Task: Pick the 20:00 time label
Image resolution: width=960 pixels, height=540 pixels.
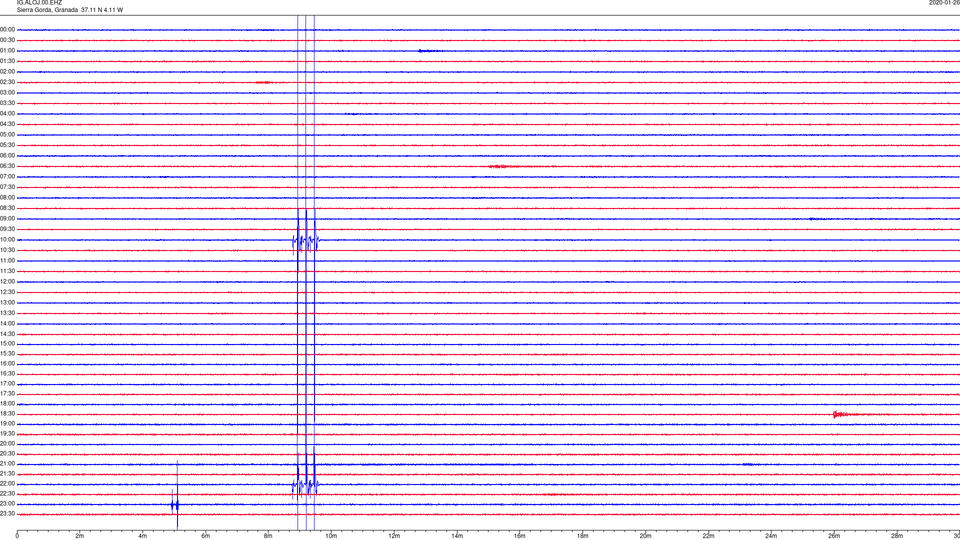Action: pos(7,444)
